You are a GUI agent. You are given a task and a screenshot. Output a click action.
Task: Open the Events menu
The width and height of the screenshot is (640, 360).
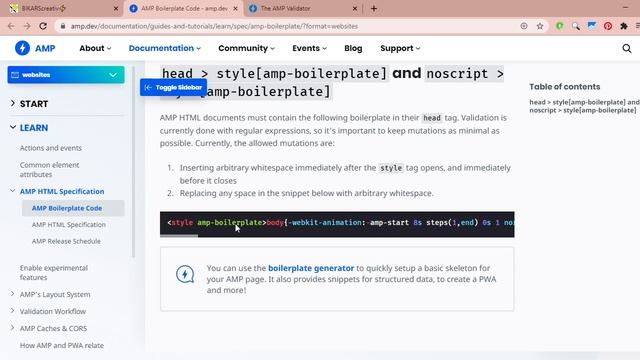(309, 48)
